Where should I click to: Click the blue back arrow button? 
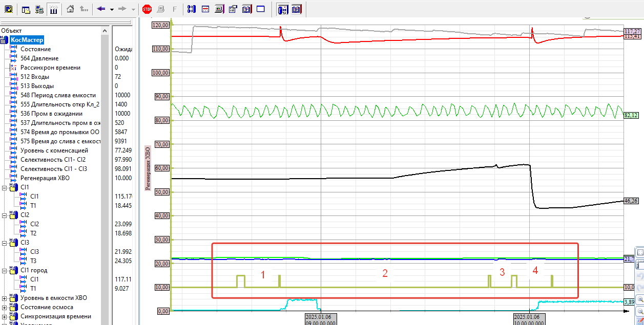[101, 9]
